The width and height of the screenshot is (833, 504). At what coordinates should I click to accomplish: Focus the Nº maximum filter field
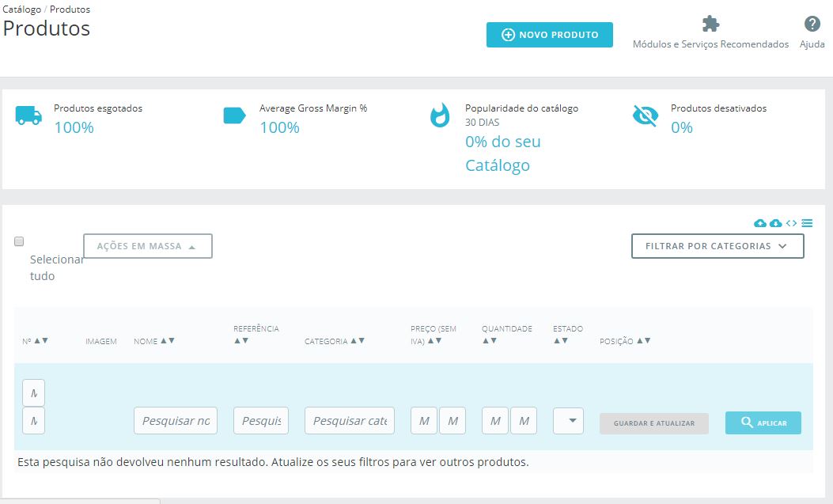33,421
